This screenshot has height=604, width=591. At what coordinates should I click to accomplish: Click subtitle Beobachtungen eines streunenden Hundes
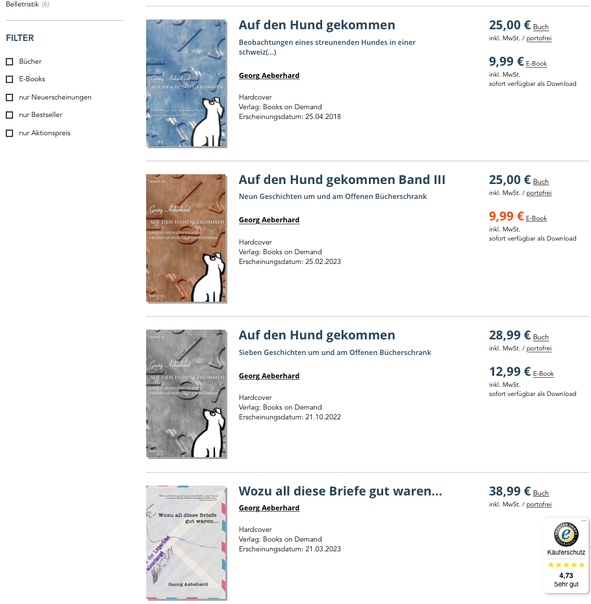click(x=327, y=47)
